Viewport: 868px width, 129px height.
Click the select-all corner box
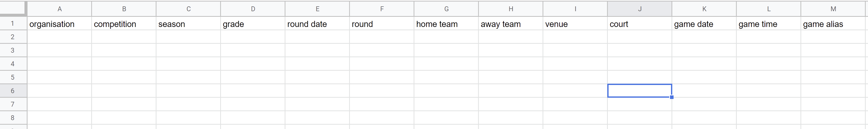pyautogui.click(x=13, y=8)
